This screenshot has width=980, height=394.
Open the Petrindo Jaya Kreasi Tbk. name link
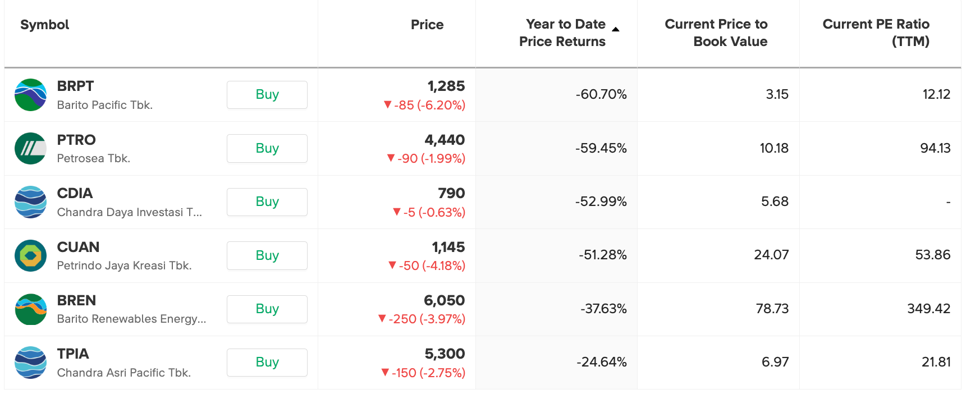(x=124, y=265)
